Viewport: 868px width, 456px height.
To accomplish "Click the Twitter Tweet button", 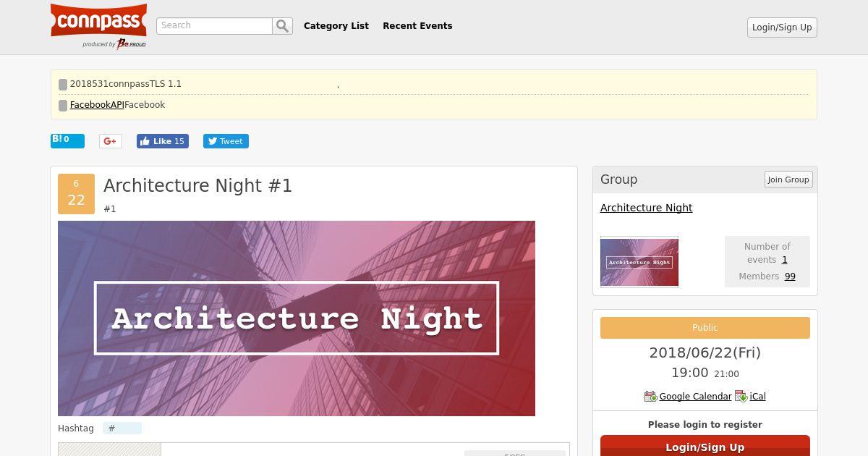I will pyautogui.click(x=226, y=141).
